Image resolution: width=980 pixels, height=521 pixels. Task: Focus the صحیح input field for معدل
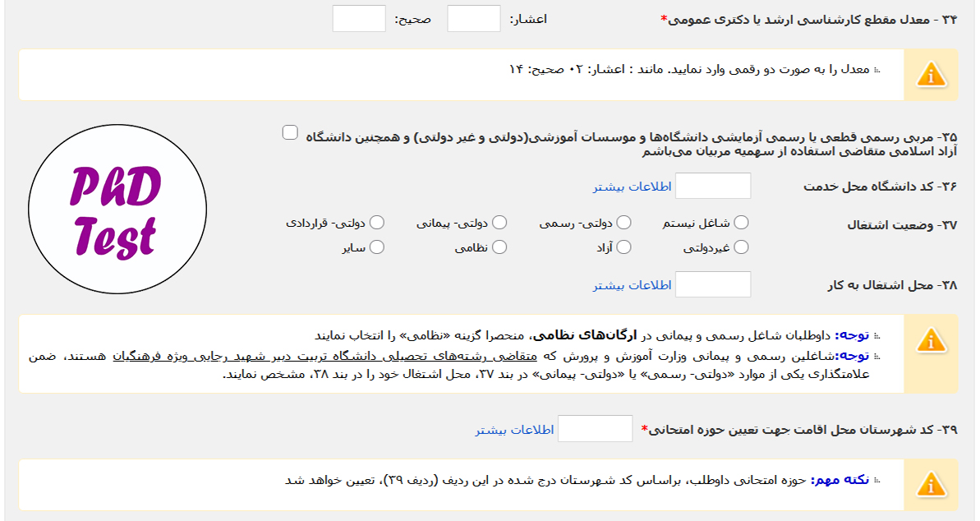click(x=359, y=19)
